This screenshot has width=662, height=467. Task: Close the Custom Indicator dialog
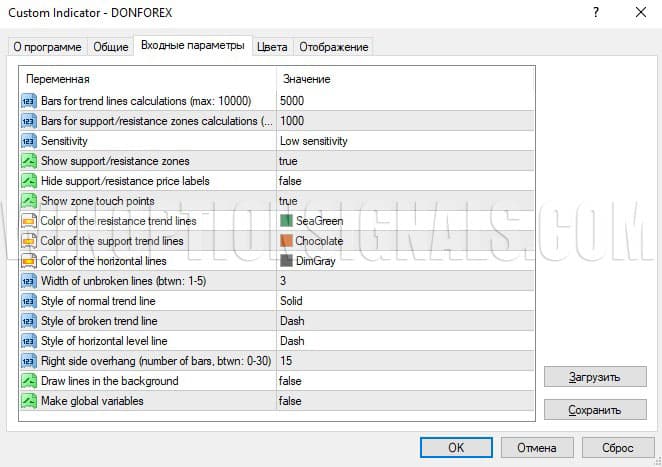click(640, 13)
